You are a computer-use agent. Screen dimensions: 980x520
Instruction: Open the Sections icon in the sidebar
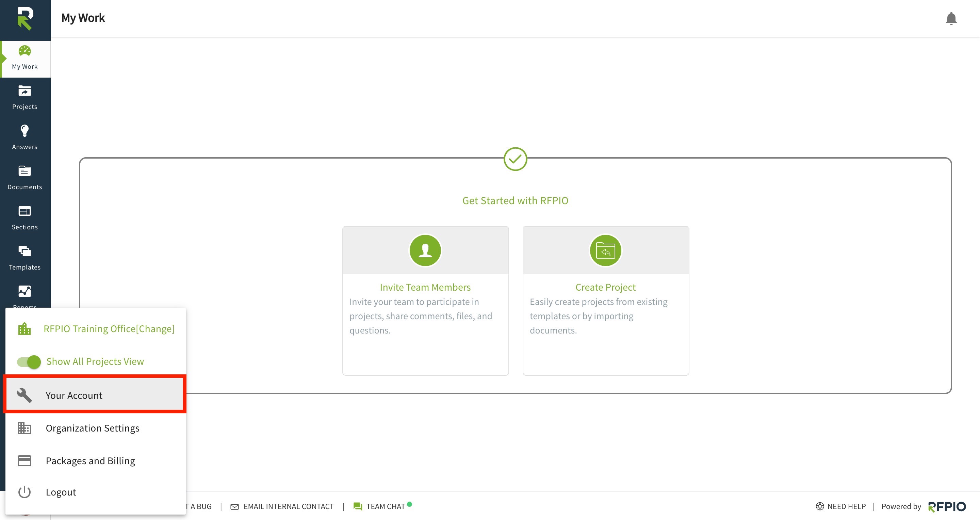pos(25,211)
